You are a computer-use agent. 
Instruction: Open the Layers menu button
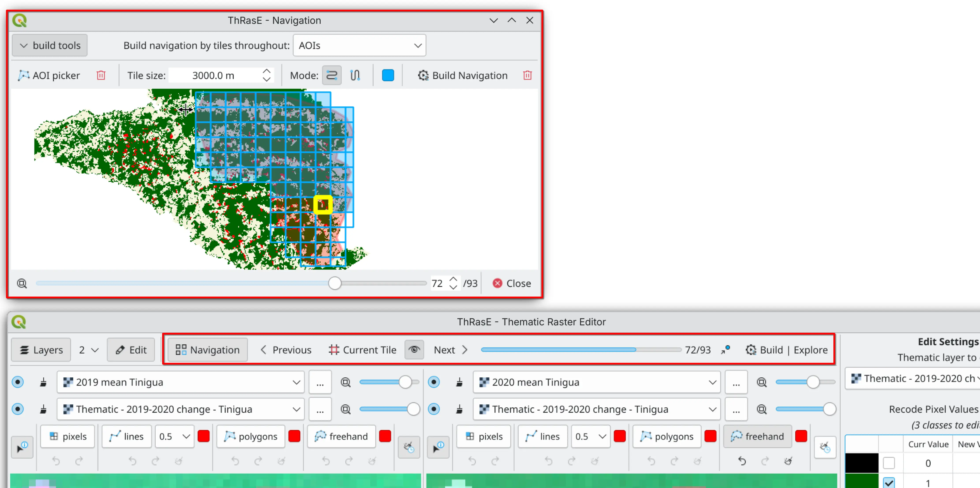tap(41, 349)
